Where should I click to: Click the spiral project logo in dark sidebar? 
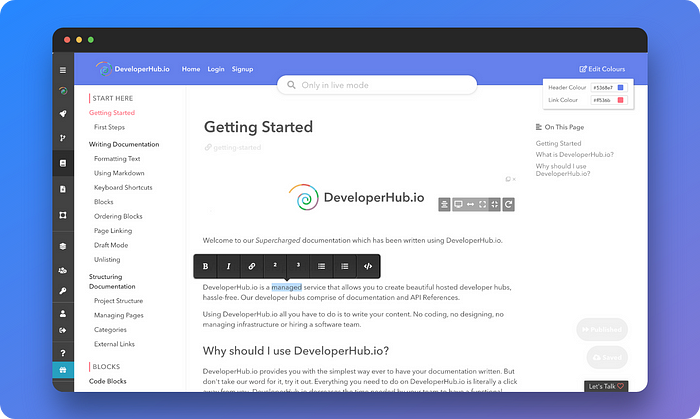click(63, 91)
